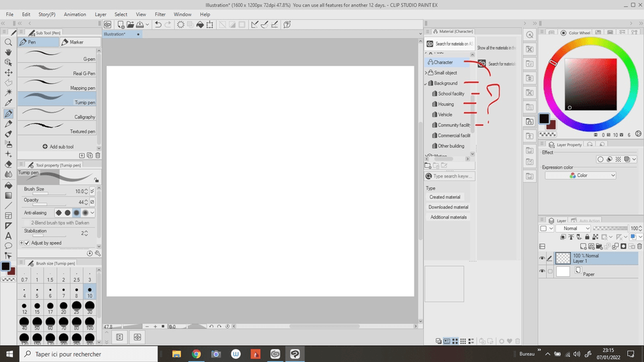Select the Balloon tool
644x362 pixels.
(8, 246)
